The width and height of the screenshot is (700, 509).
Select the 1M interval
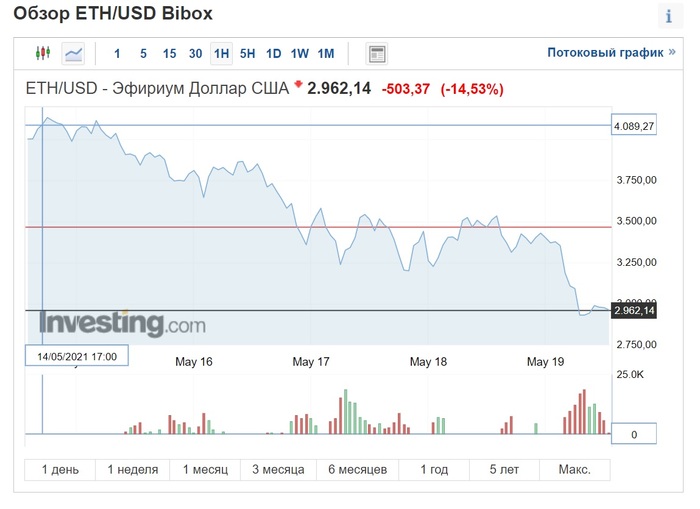point(325,53)
